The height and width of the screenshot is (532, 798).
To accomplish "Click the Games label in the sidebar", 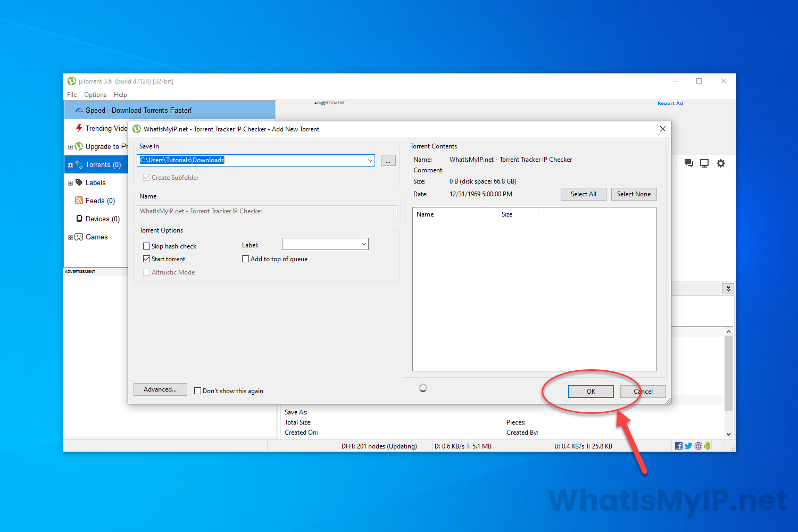I will click(97, 237).
